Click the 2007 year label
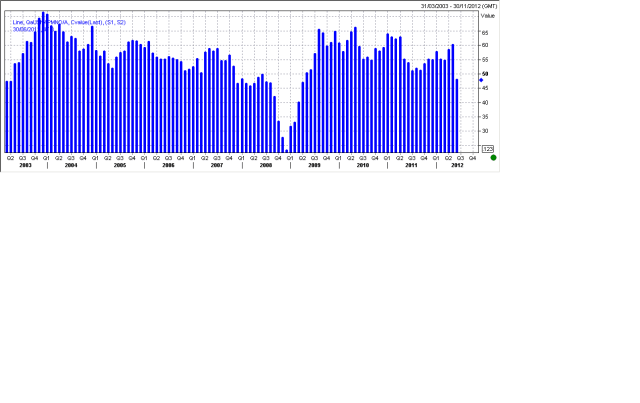 [x=217, y=165]
